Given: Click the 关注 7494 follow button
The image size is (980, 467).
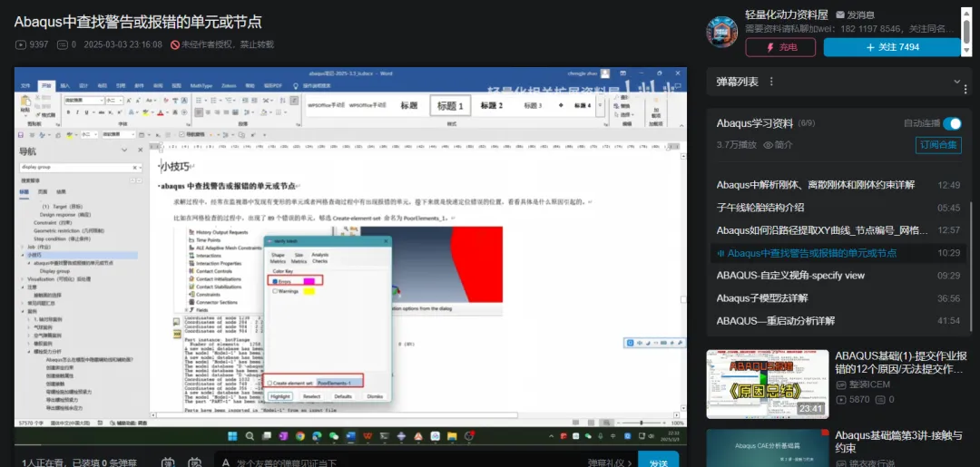Looking at the screenshot, I should 892,47.
